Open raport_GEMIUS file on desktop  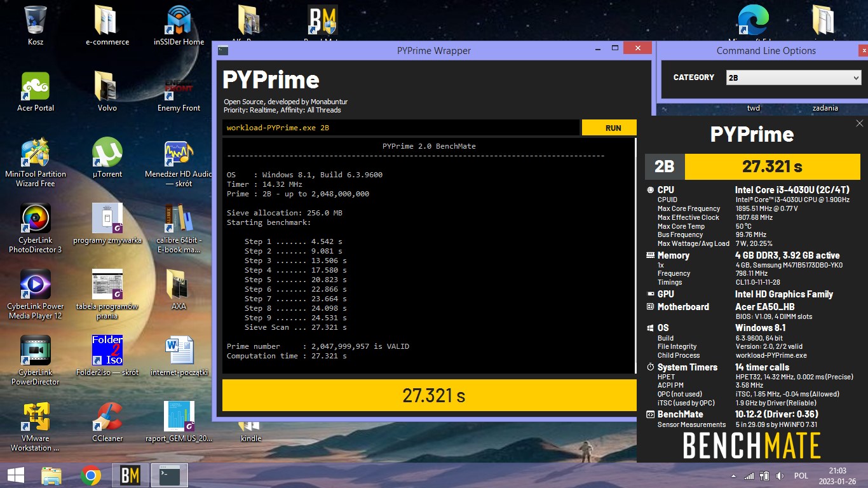(x=179, y=422)
